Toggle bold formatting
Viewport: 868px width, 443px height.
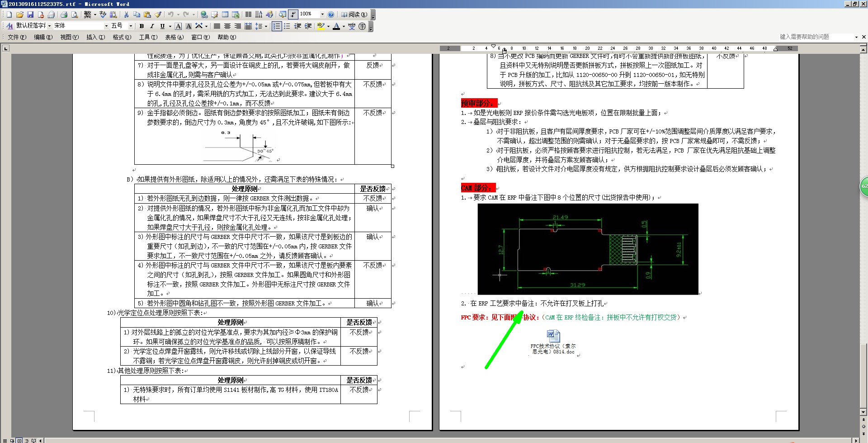(142, 26)
